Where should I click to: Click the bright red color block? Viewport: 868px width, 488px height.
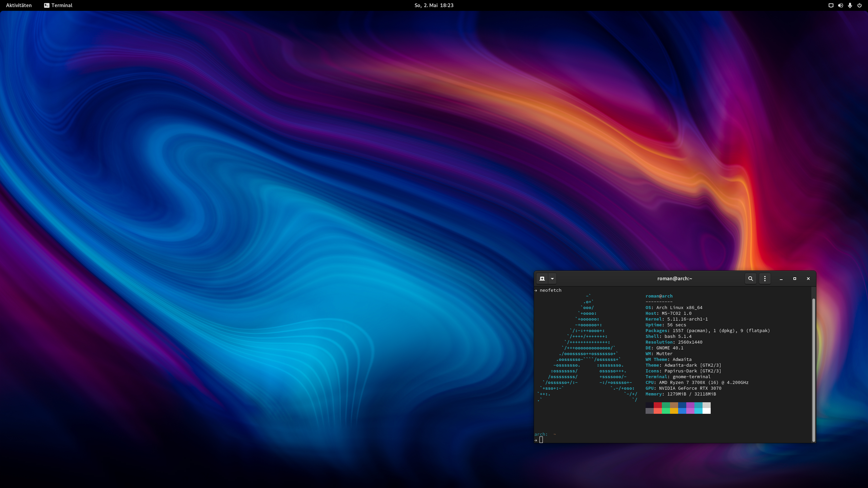pos(658,411)
